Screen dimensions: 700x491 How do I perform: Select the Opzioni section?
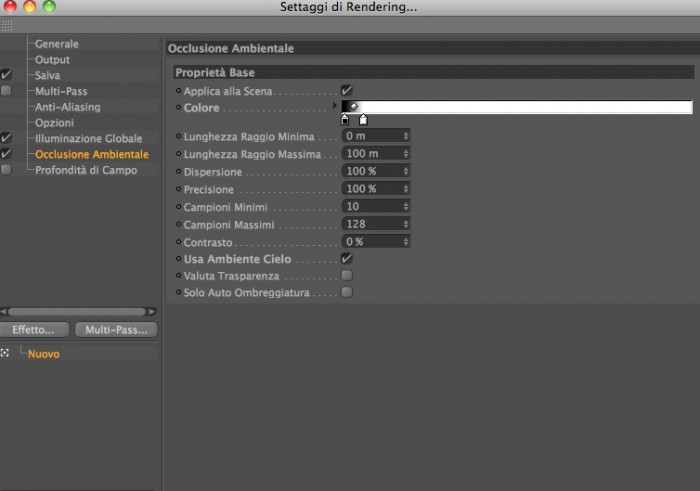click(x=54, y=123)
